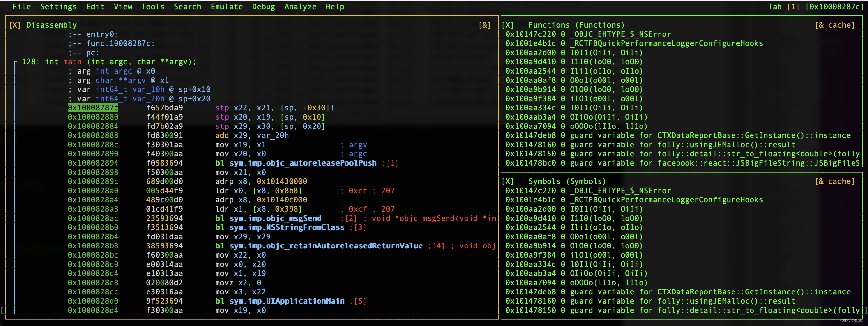868x326 pixels.
Task: Open the Settings menu
Action: tap(59, 6)
